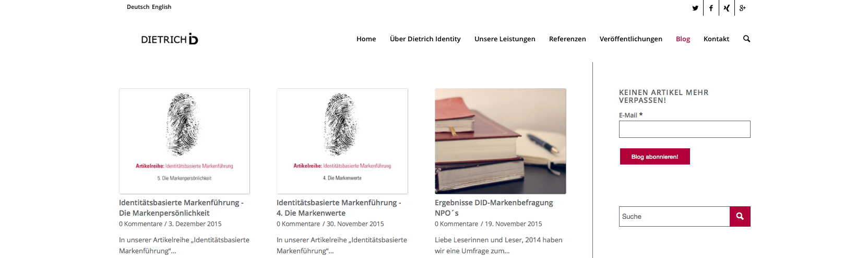
Task: Open Über Dietrich Identity menu
Action: (425, 39)
